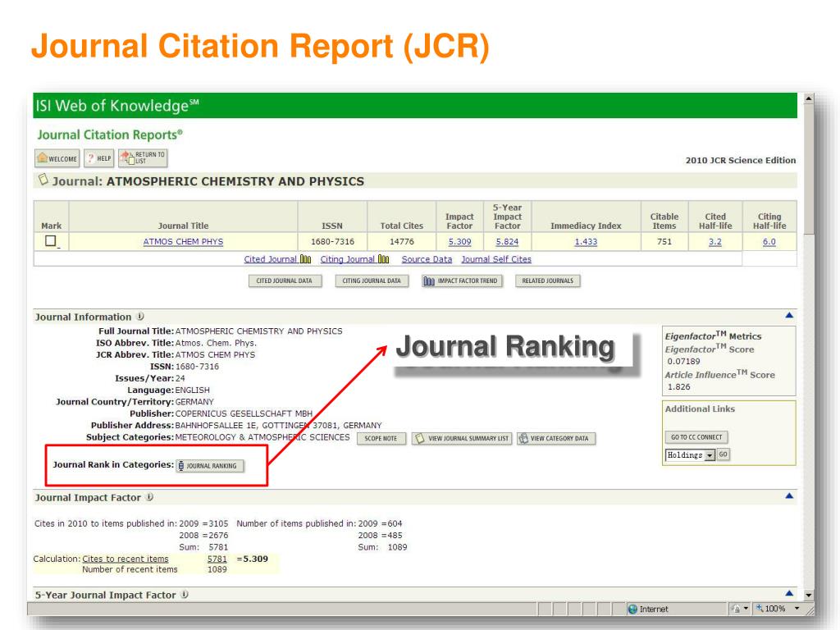This screenshot has height=630, width=840.
Task: Click the View Category Data button
Action: point(556,438)
